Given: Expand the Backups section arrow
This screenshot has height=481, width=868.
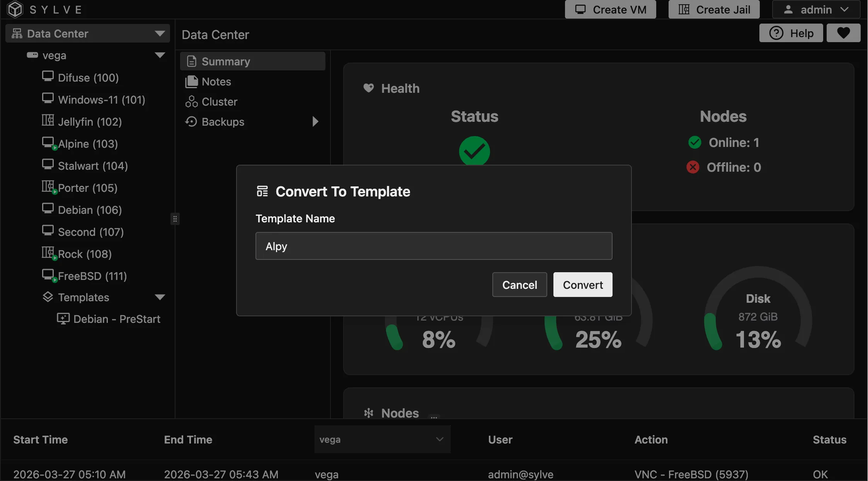Looking at the screenshot, I should [315, 121].
